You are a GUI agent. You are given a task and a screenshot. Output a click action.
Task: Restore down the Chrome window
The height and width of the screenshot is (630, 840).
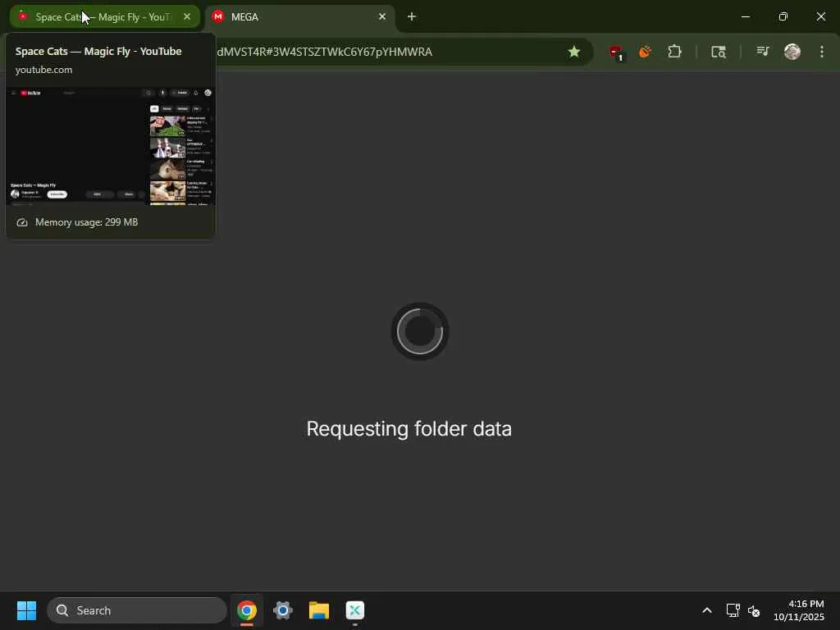[783, 16]
